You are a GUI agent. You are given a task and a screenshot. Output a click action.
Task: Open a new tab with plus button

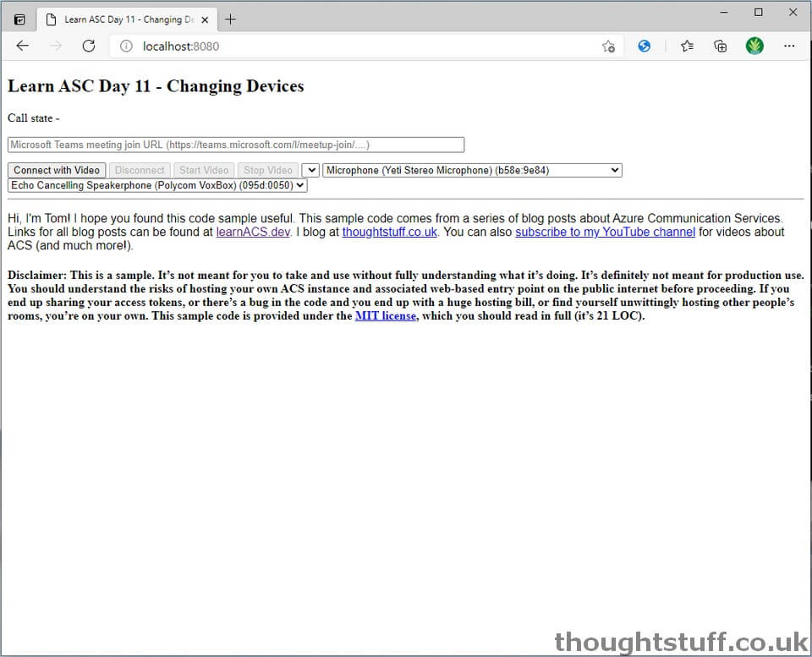coord(230,19)
